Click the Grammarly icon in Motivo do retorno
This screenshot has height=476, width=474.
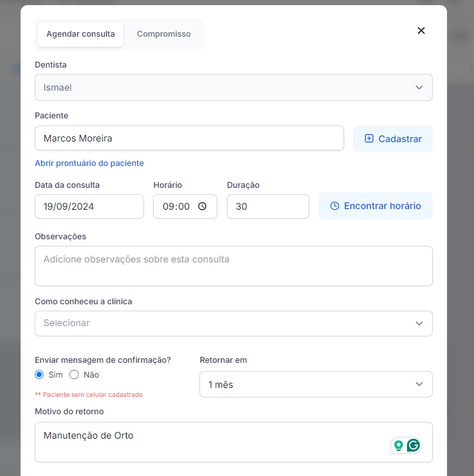[413, 445]
